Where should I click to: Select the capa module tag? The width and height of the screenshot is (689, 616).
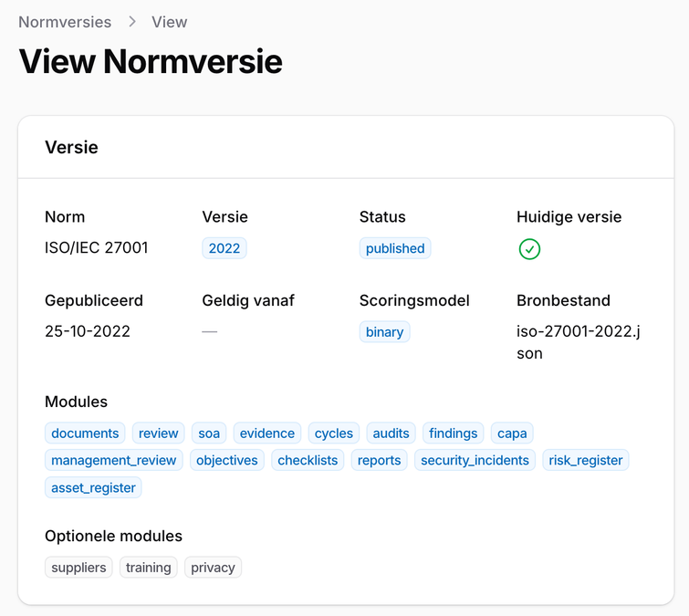tap(512, 433)
